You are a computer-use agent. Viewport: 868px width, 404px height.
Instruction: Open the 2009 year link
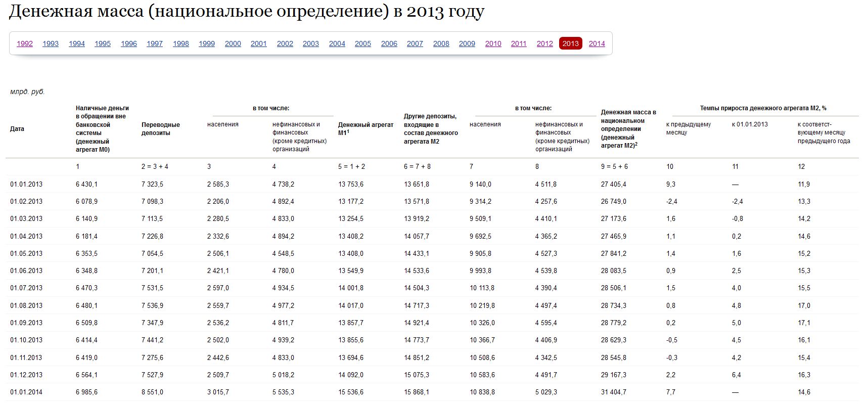(x=467, y=43)
